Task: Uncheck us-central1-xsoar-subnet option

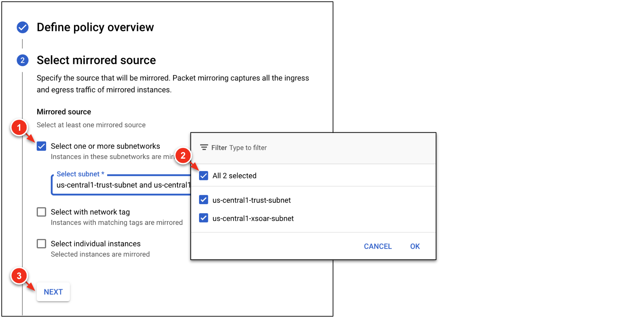Action: [204, 218]
